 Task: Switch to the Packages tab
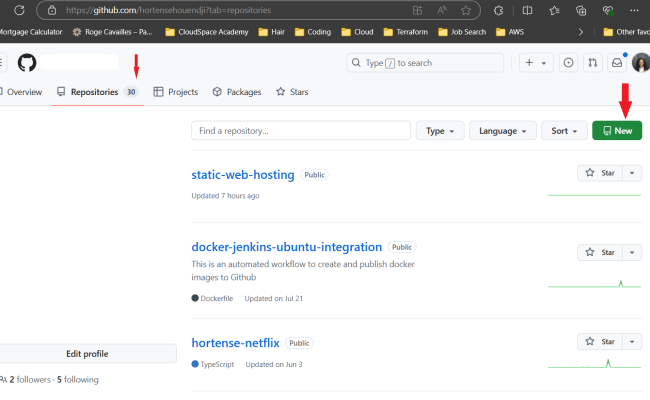pos(237,92)
